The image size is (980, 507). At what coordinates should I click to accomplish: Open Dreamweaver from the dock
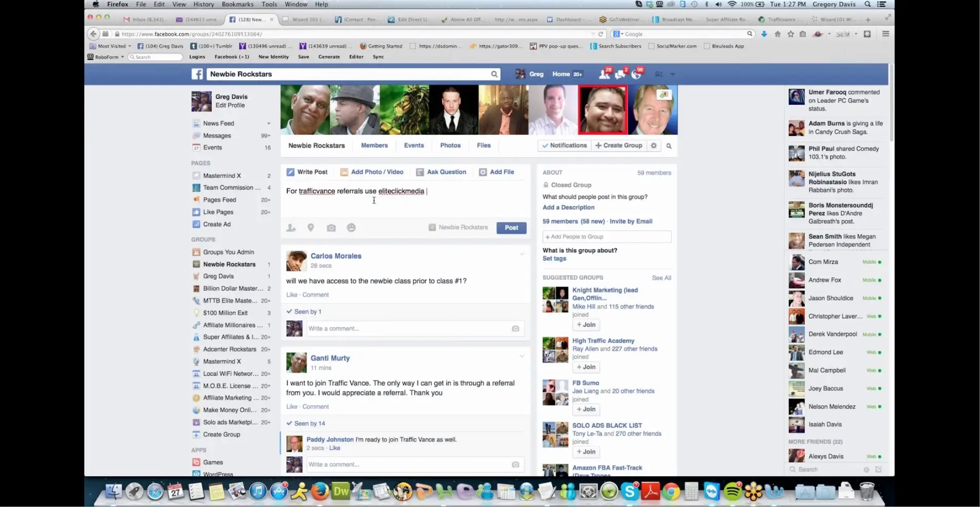[341, 492]
